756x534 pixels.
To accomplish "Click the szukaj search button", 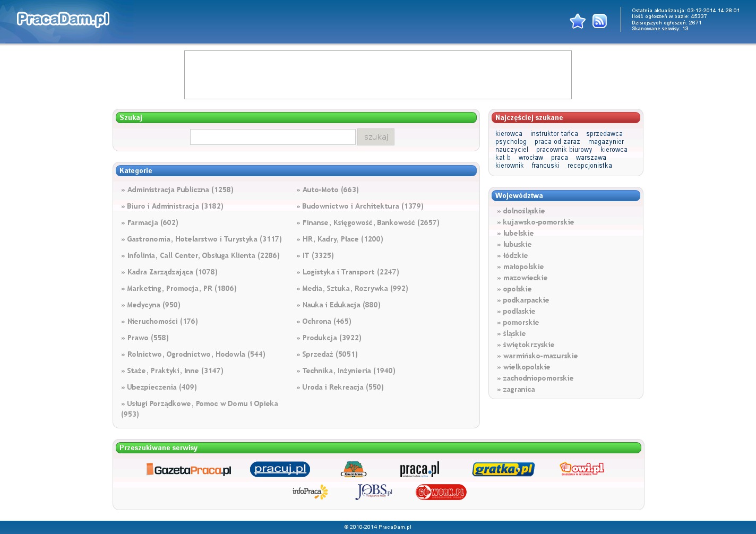I will click(376, 137).
